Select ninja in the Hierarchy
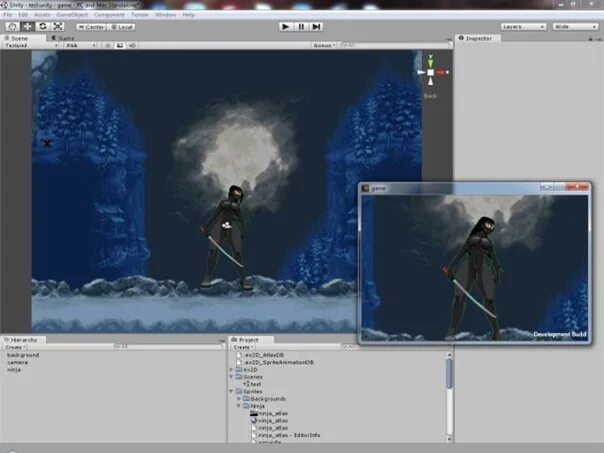This screenshot has width=604, height=453. [14, 369]
